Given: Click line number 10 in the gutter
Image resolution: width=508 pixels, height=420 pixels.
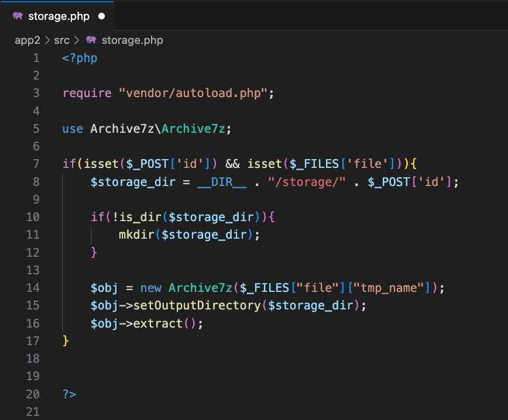Looking at the screenshot, I should click(33, 217).
